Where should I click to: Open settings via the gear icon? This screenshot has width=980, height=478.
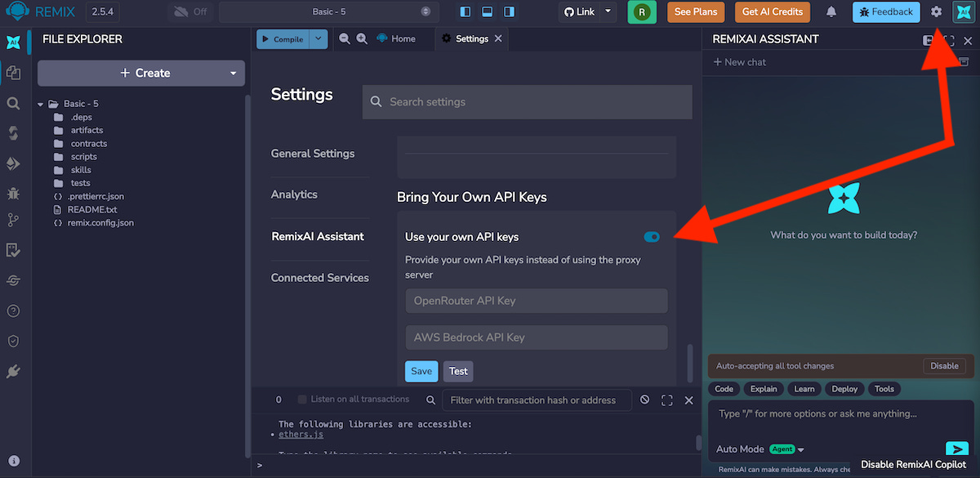(936, 12)
